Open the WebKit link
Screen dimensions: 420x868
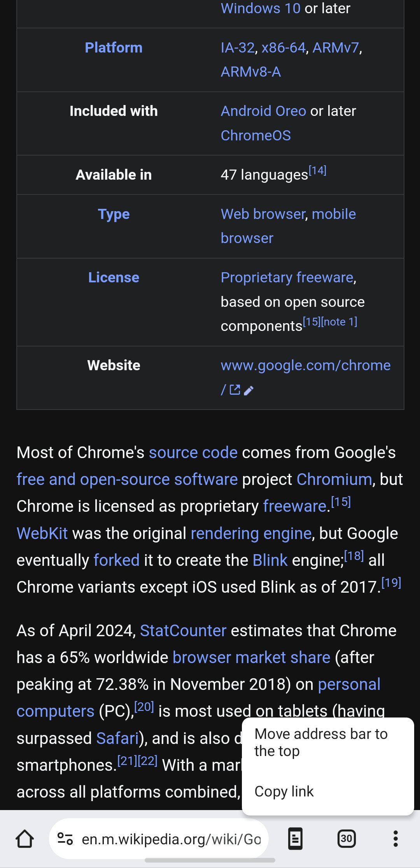pyautogui.click(x=42, y=533)
